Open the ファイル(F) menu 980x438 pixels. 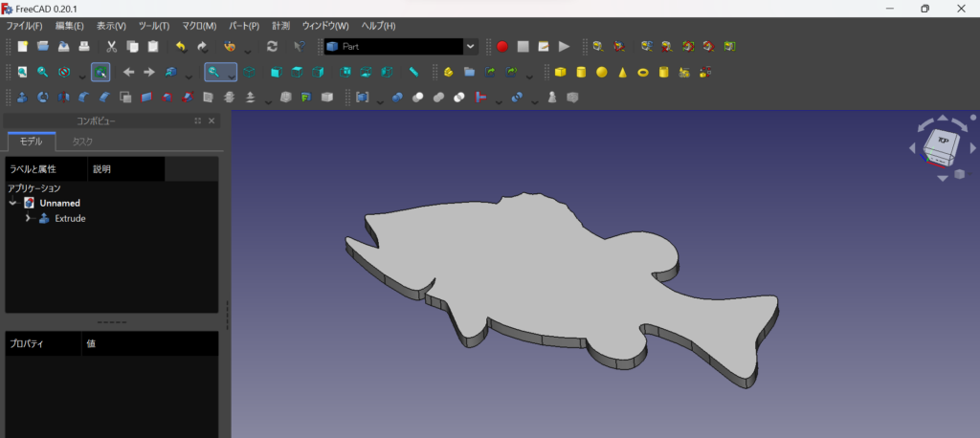(24, 26)
